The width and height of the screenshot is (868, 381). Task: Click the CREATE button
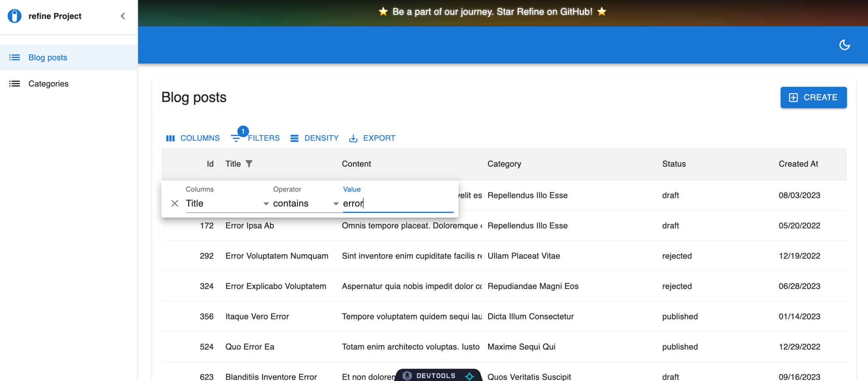click(x=813, y=97)
